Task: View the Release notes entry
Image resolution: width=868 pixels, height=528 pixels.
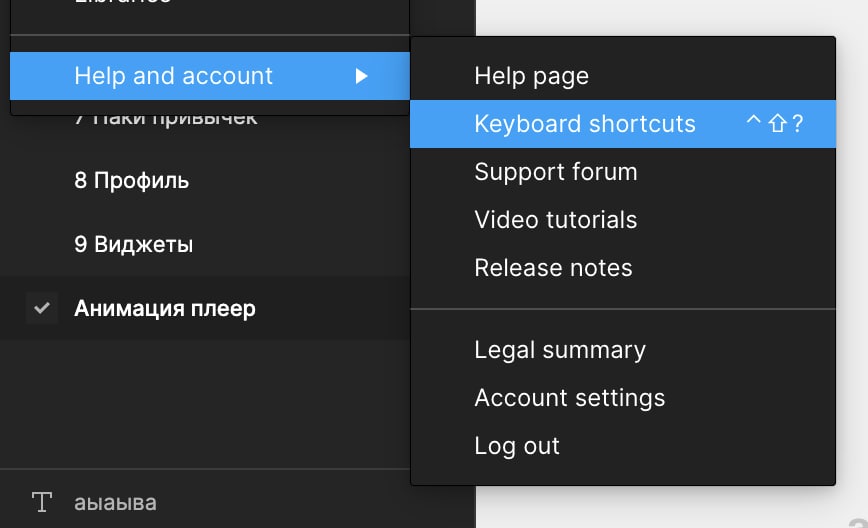Action: (x=623, y=268)
